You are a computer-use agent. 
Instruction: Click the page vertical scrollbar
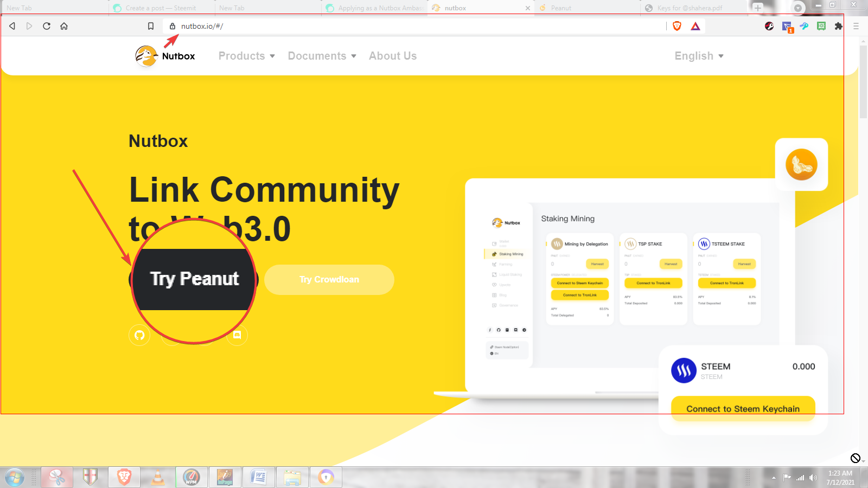(863, 81)
